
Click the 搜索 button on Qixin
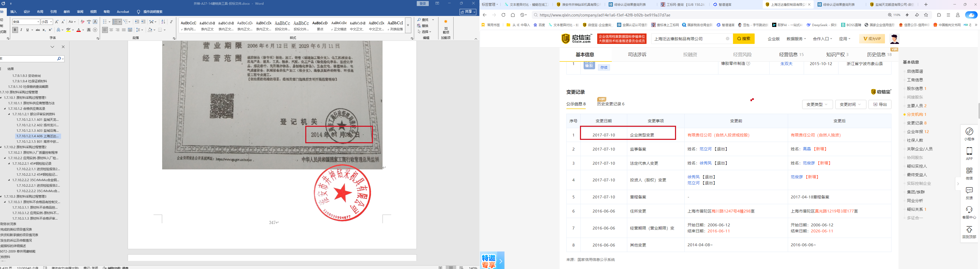[x=744, y=38]
